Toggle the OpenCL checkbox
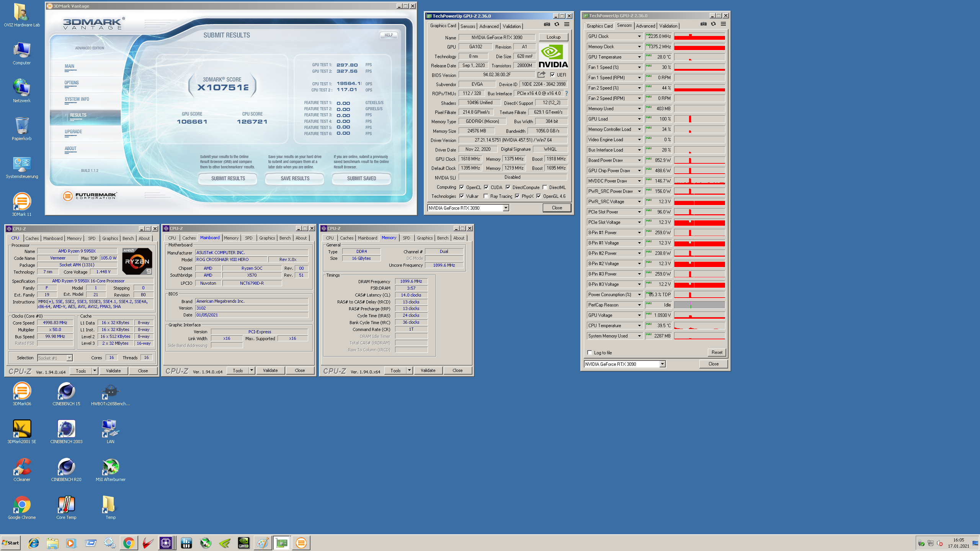This screenshot has width=980, height=551. (462, 187)
